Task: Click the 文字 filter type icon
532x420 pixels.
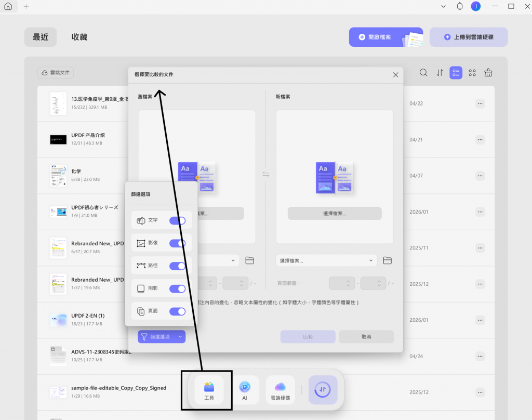Action: 141,221
